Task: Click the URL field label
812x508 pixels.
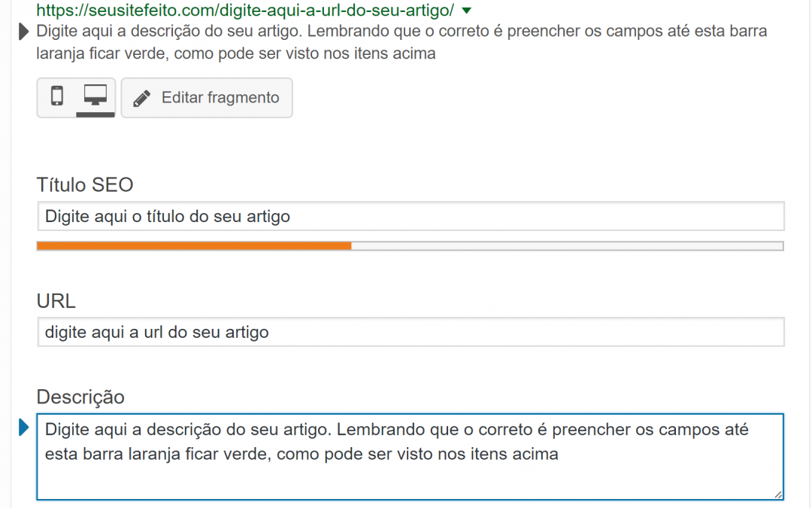Action: click(56, 300)
